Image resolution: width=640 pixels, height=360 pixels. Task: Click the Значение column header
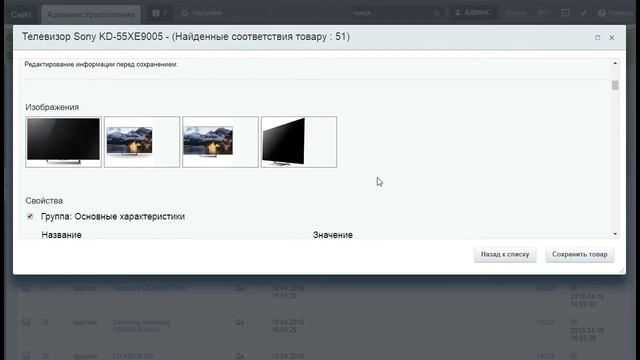(333, 235)
